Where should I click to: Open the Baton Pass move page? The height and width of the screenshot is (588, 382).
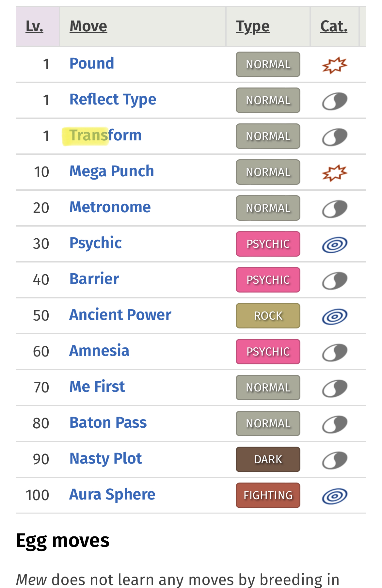(x=108, y=422)
